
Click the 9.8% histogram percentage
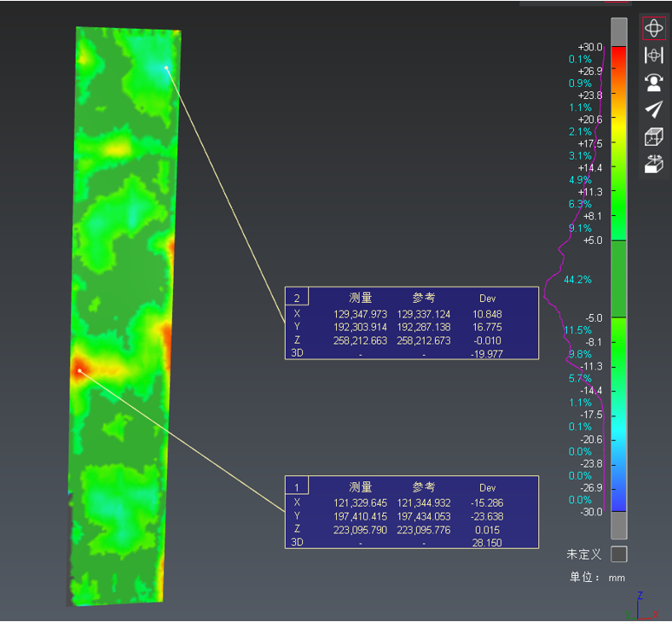click(580, 354)
